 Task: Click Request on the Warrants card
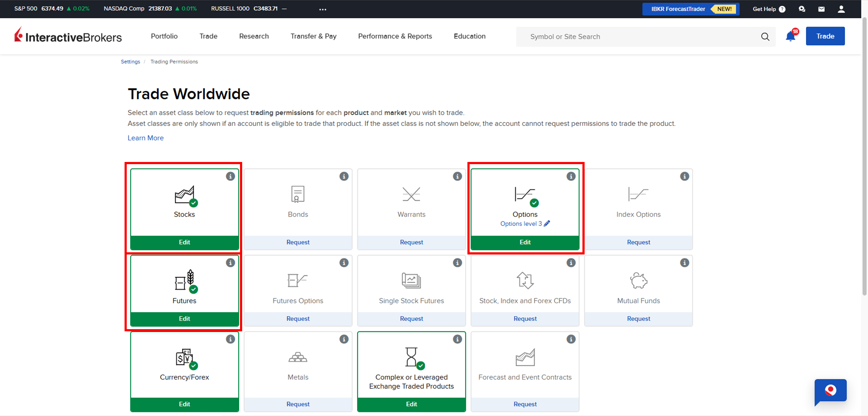[411, 242]
